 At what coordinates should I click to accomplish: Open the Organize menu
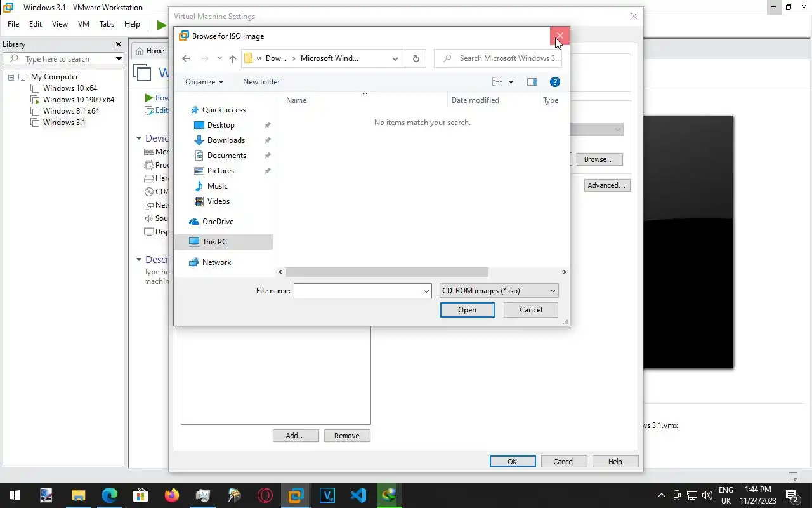click(204, 82)
